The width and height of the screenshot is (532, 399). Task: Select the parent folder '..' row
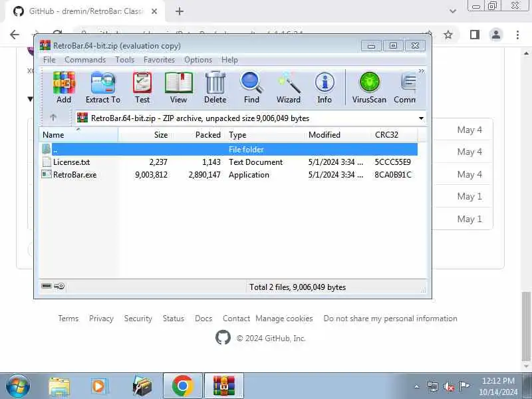pos(229,149)
